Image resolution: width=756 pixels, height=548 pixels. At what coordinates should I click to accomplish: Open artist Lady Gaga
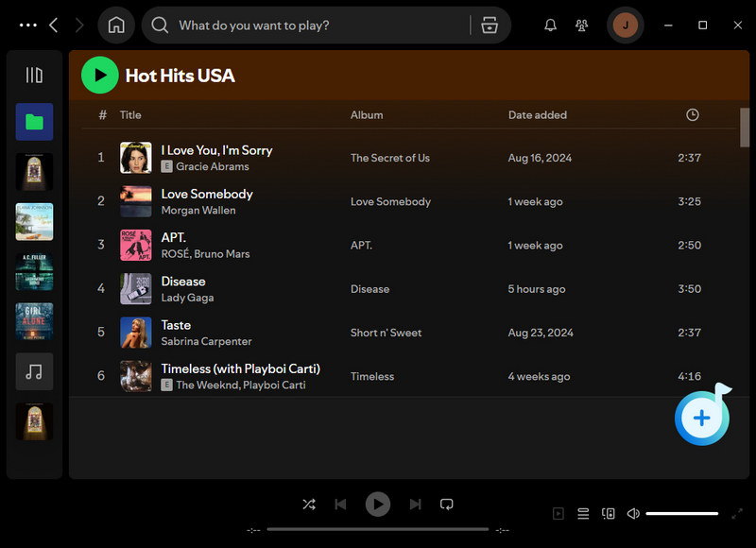[x=187, y=298]
